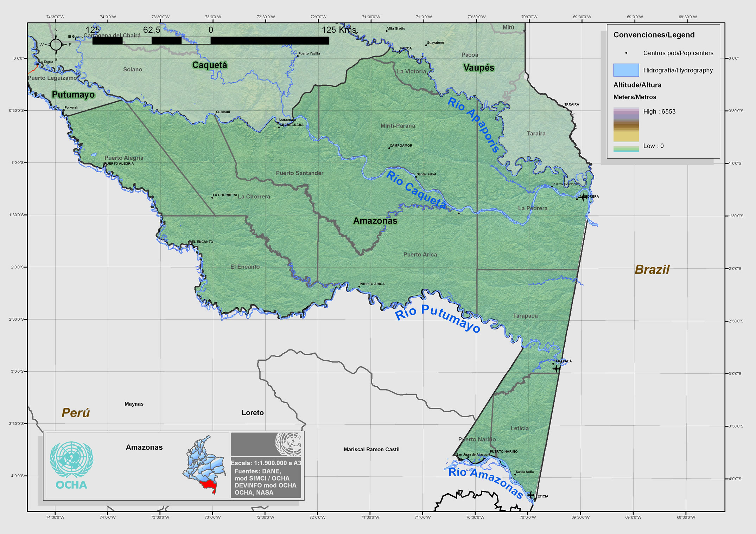Screen dimensions: 756x534
Task: Click the Escala 1:1.900.000 scale text
Action: (x=266, y=463)
